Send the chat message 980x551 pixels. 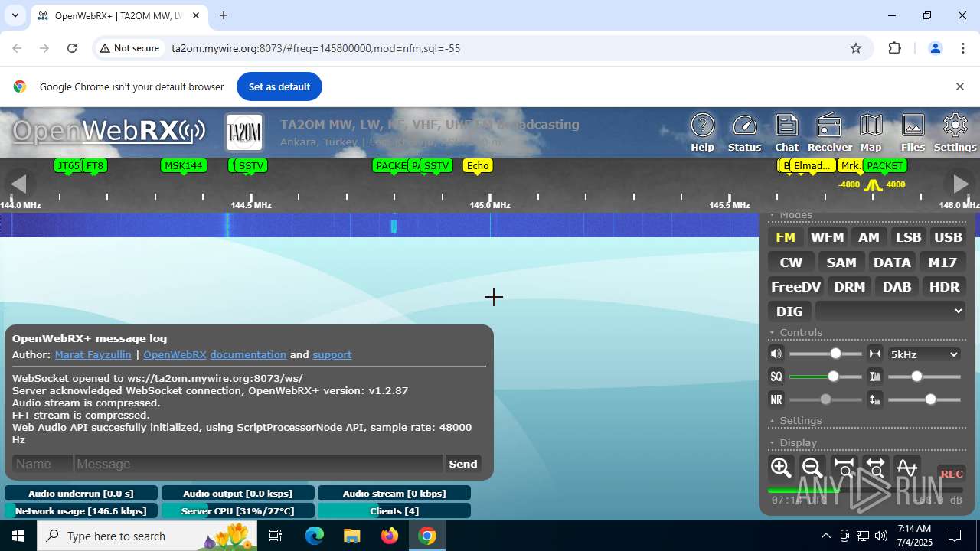point(463,464)
